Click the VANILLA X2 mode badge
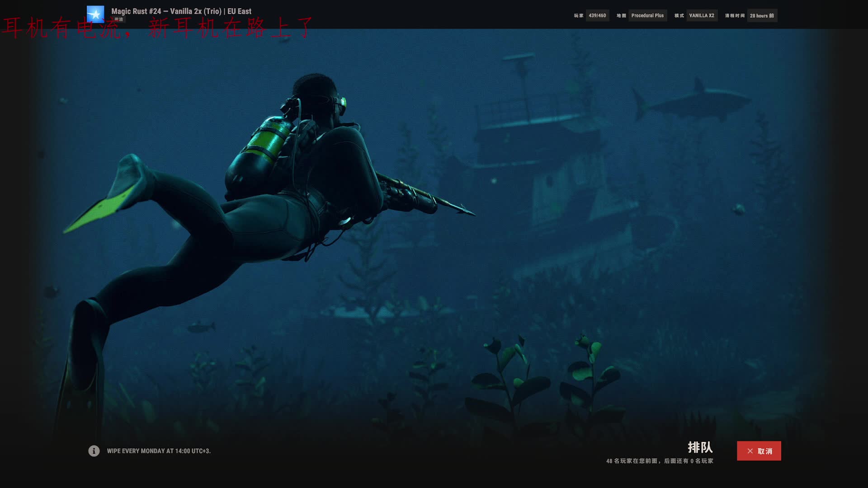Screen dimensions: 868x488 (x=702, y=15)
